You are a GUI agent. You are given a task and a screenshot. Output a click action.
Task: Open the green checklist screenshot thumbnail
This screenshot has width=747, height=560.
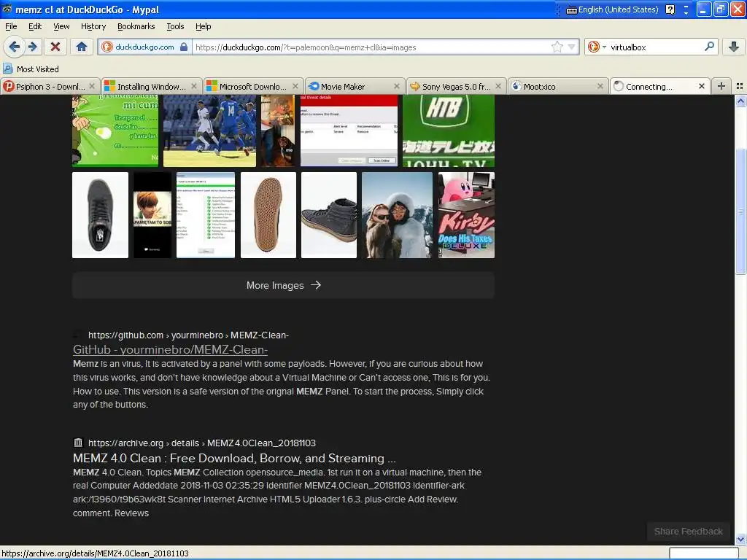coord(206,215)
